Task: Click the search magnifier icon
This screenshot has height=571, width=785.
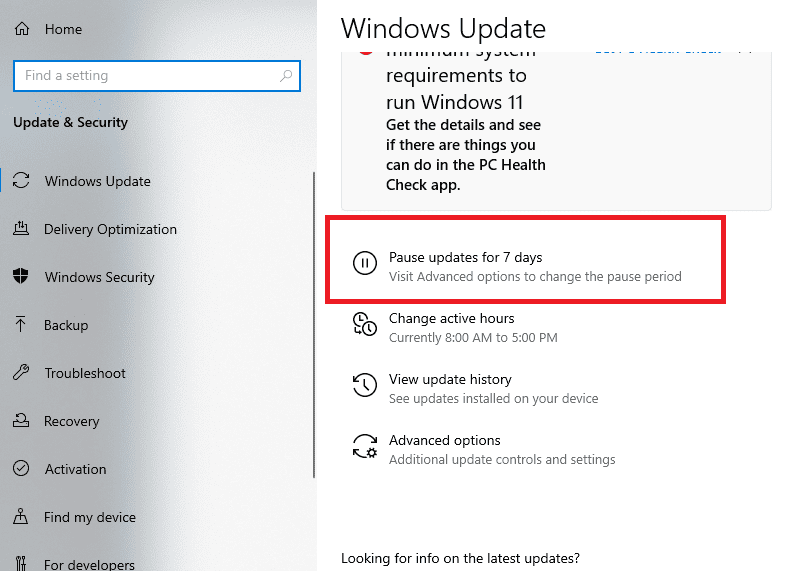Action: coord(286,76)
